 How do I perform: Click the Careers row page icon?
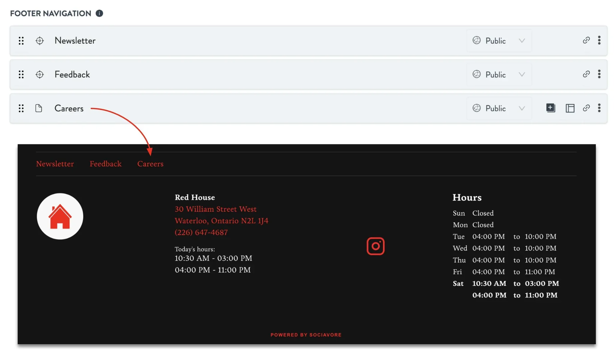pyautogui.click(x=39, y=108)
